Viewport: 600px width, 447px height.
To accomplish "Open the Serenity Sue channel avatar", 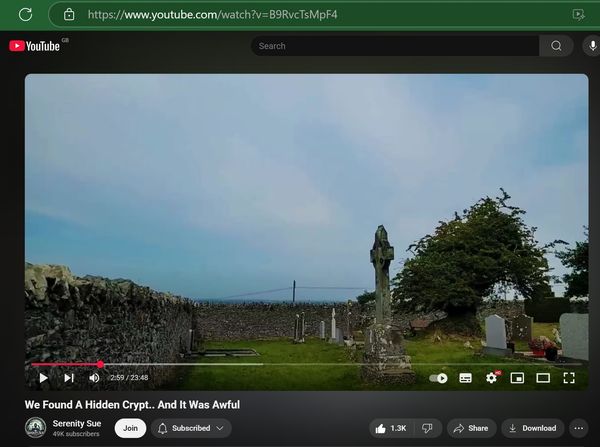I will (x=36, y=427).
